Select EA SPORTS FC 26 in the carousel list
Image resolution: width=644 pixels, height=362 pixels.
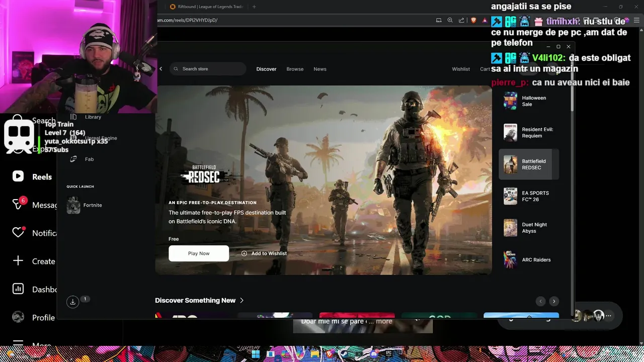(x=529, y=196)
